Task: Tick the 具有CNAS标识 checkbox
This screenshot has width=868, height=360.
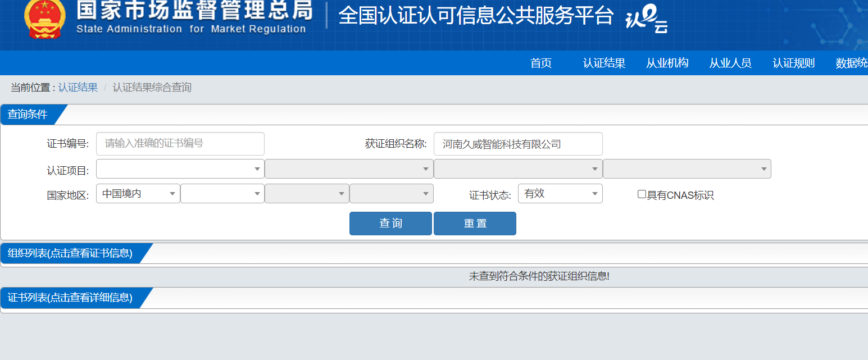Action: (642, 194)
